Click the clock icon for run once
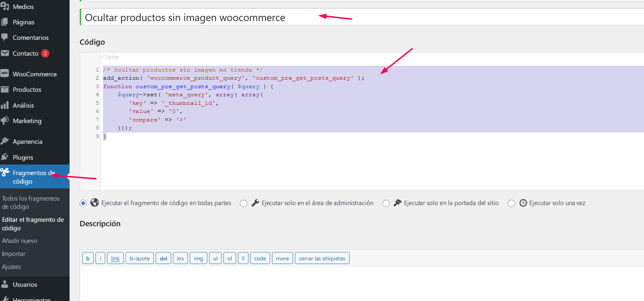The height and width of the screenshot is (301, 644). [x=523, y=203]
